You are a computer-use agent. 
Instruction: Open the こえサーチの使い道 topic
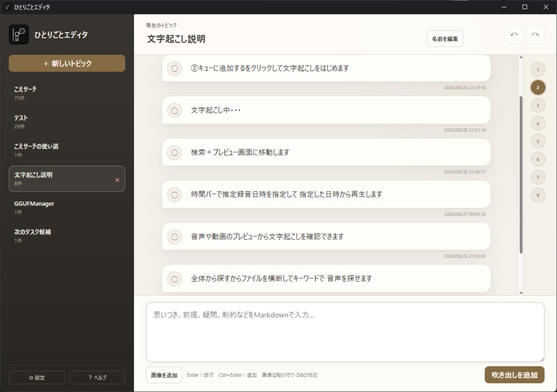coord(67,150)
